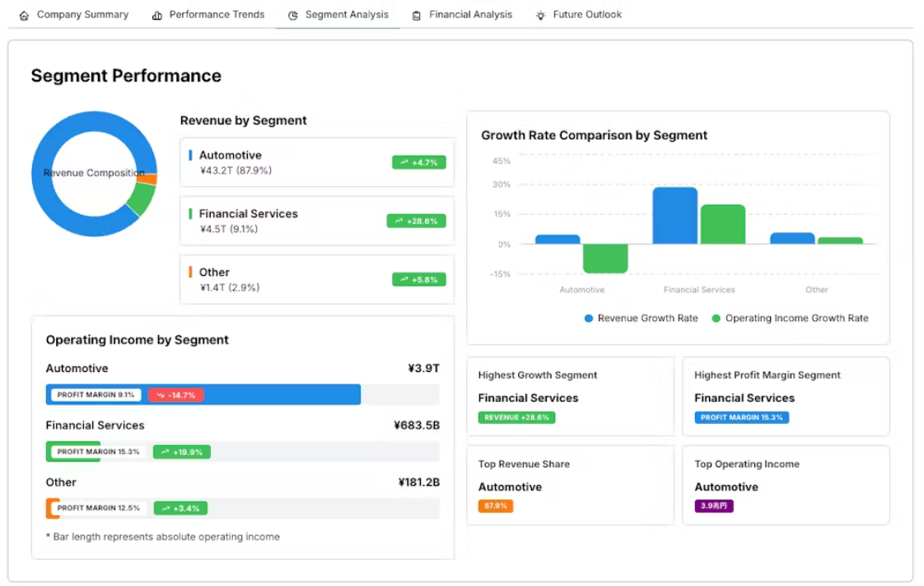
Task: Click the Automotive revenue card
Action: pyautogui.click(x=317, y=162)
